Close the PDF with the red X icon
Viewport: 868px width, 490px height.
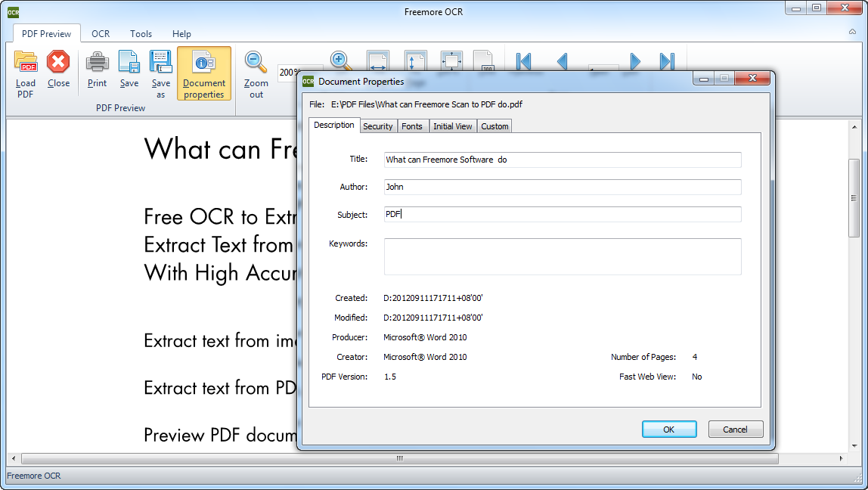coord(58,61)
